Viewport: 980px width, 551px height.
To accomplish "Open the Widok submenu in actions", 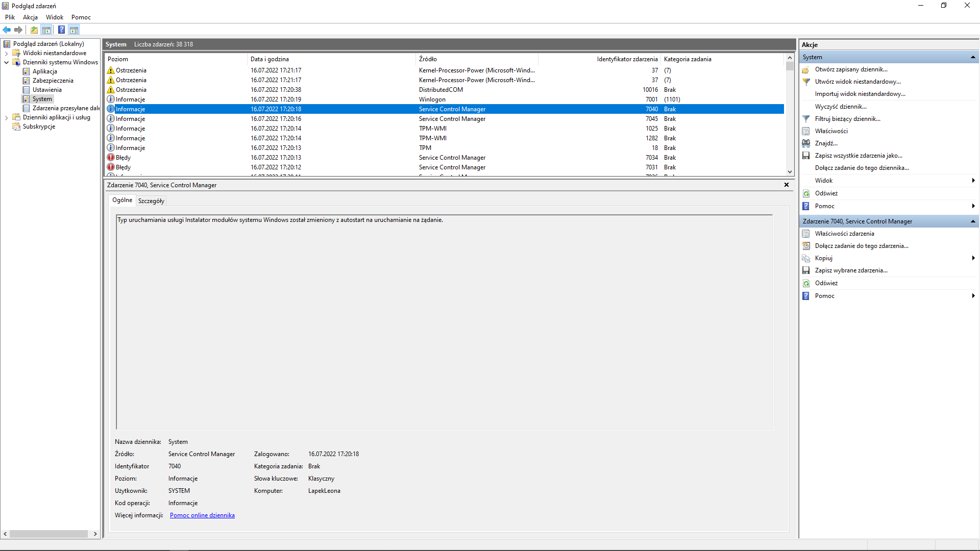I will click(973, 181).
